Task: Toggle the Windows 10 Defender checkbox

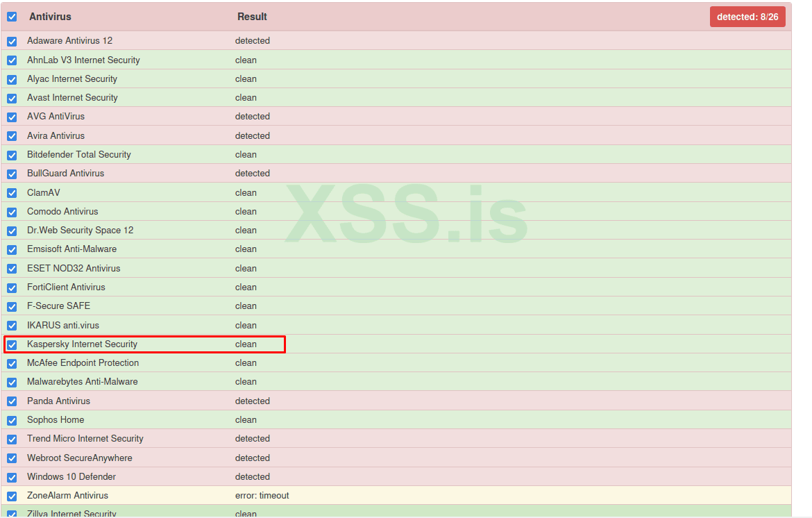Action: pos(12,478)
